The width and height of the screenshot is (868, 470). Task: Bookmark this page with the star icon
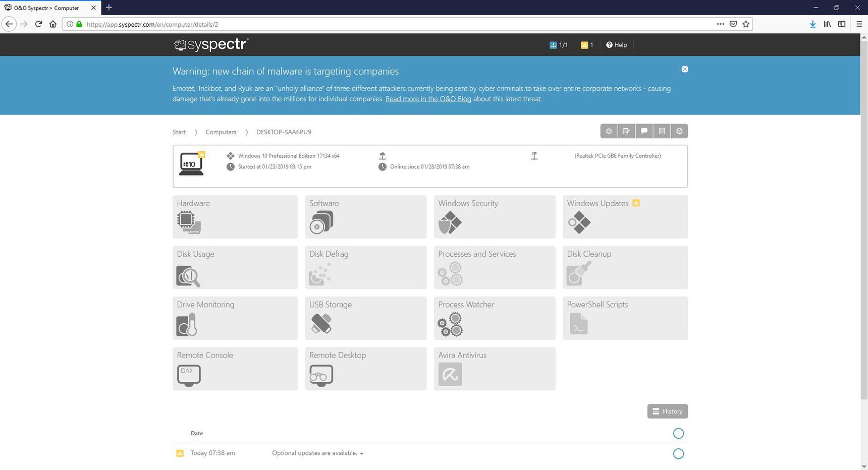[x=746, y=24]
